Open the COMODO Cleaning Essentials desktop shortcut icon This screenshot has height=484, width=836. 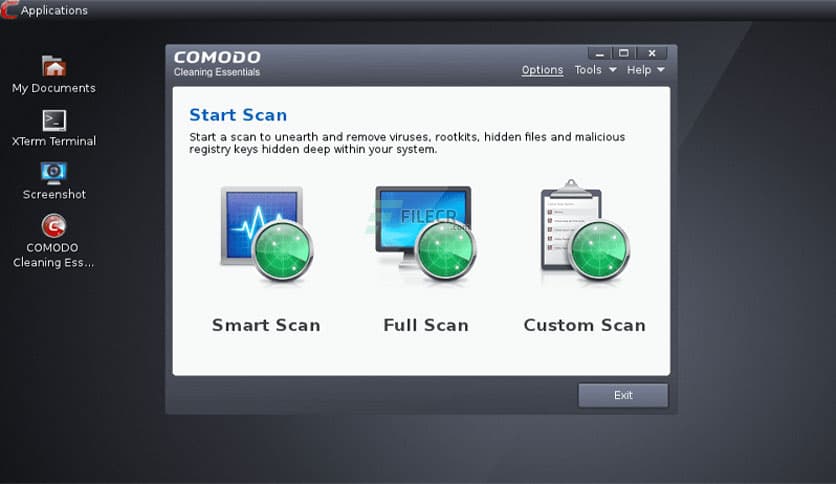pyautogui.click(x=54, y=226)
